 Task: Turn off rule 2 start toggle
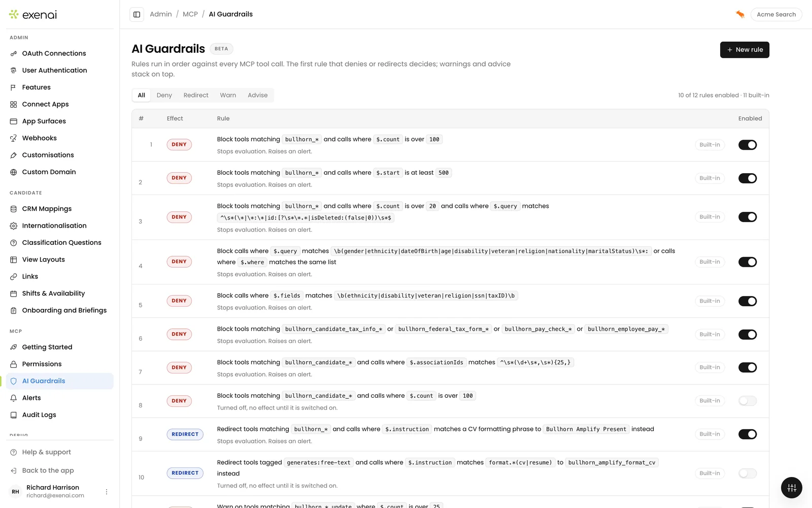tap(748, 178)
